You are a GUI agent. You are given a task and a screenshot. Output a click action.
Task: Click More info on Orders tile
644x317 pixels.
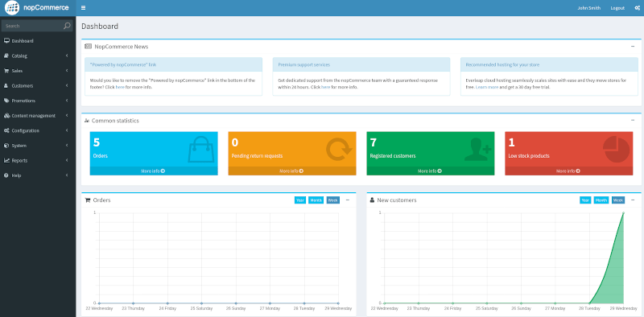pyautogui.click(x=154, y=171)
